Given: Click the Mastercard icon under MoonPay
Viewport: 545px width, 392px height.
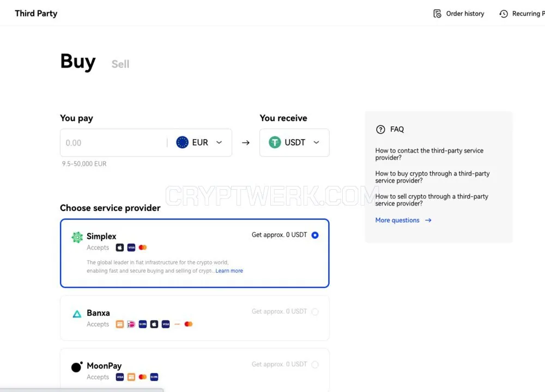Looking at the screenshot, I should click(142, 377).
